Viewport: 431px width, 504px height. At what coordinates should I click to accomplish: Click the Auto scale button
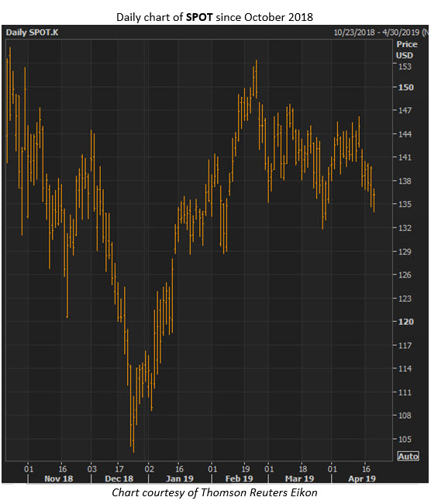409,456
